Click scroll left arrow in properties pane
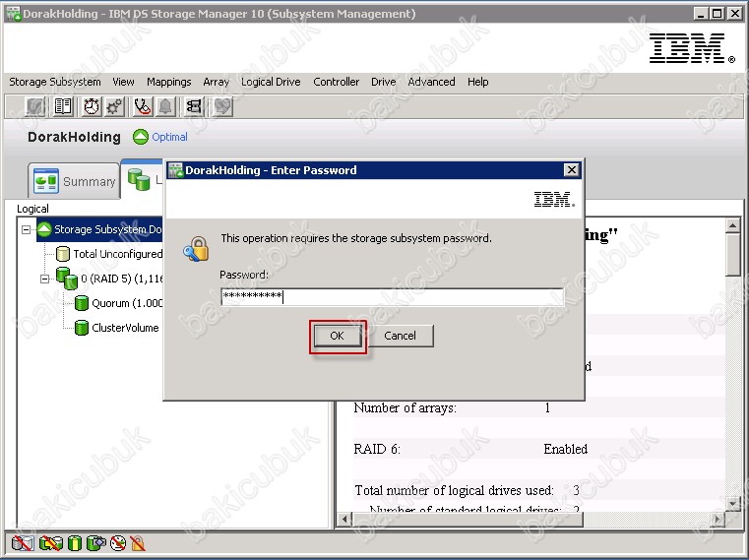This screenshot has height=560, width=749. [x=344, y=519]
